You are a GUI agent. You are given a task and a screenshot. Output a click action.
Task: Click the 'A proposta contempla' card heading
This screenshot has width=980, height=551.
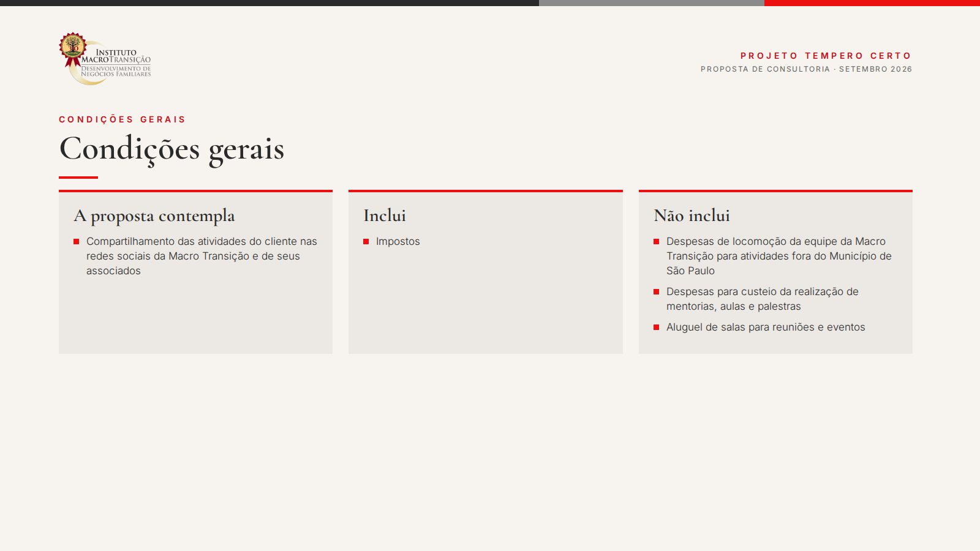point(154,216)
